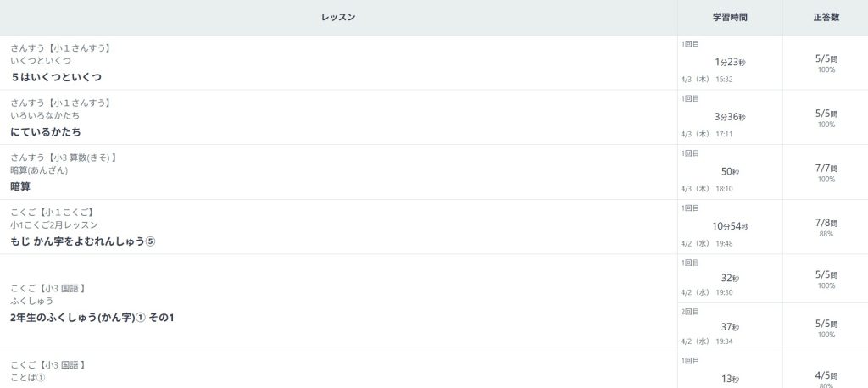Click the 37秒 second attempt time

(x=730, y=327)
